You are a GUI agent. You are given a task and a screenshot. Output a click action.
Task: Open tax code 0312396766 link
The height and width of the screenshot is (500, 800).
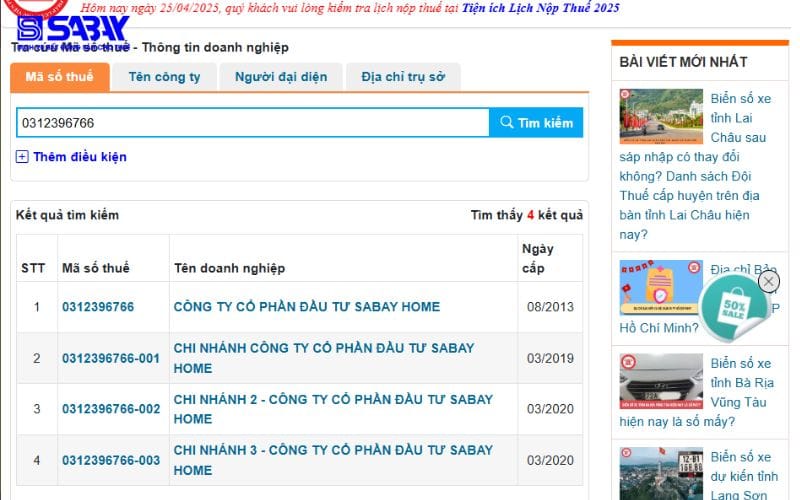98,307
